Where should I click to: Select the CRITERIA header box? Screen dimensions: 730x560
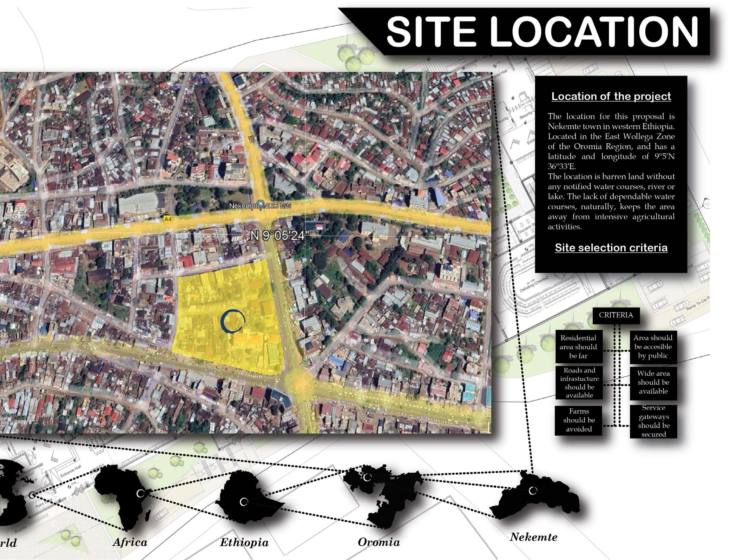(616, 315)
